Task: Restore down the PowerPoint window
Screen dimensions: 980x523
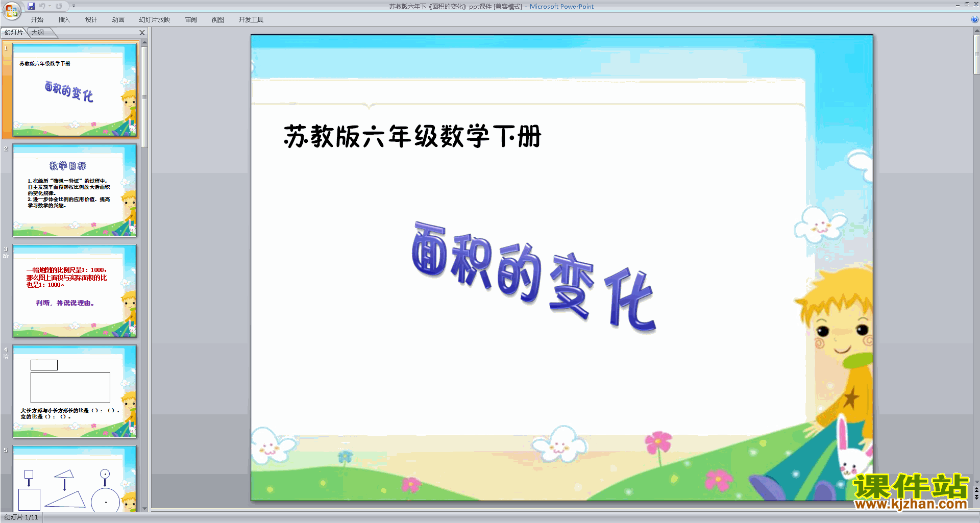Action: click(967, 4)
